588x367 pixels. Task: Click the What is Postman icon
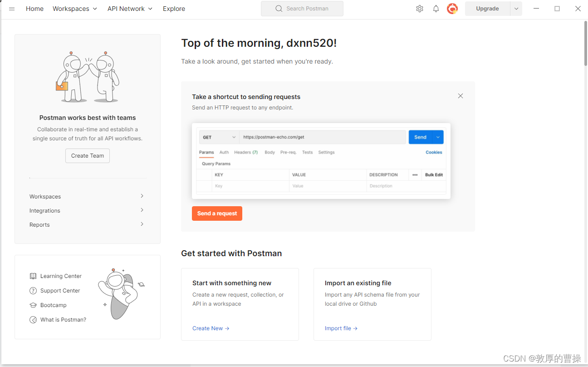(33, 320)
